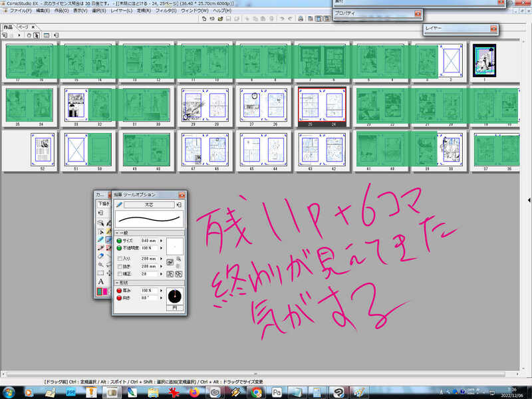The height and width of the screenshot is (399, 532).
Task: Select the hand tool in the story toolbar
Action: [29, 35]
